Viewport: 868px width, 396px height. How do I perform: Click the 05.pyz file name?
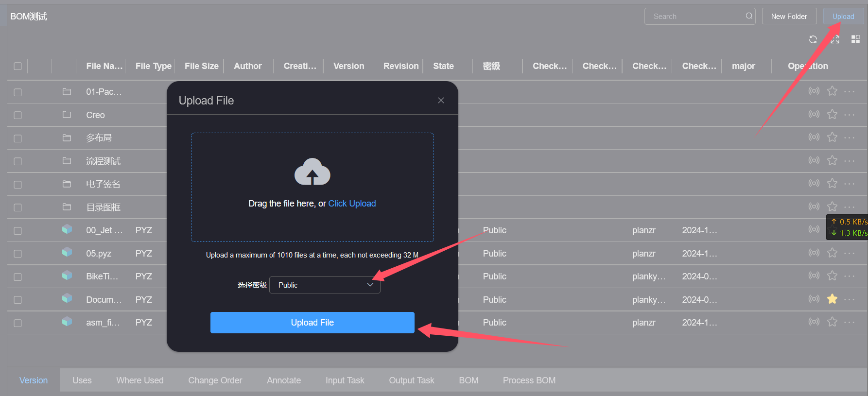99,254
